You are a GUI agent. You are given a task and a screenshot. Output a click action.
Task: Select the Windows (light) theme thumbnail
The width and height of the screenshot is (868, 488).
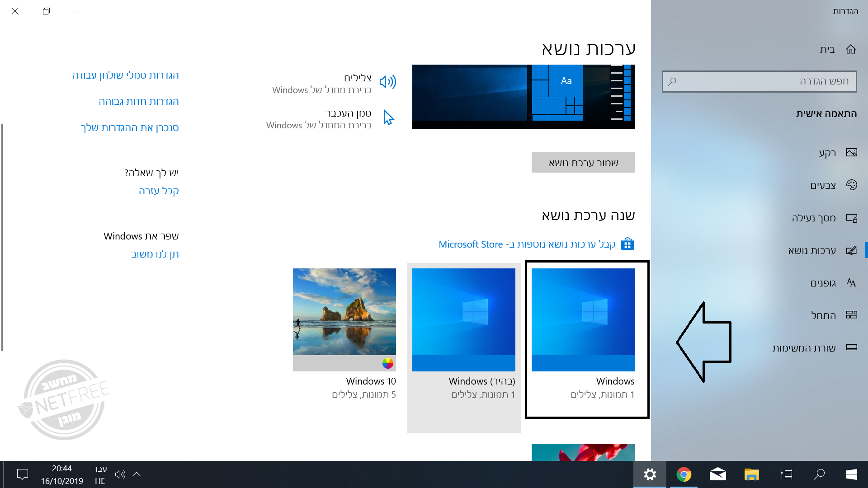click(x=463, y=319)
